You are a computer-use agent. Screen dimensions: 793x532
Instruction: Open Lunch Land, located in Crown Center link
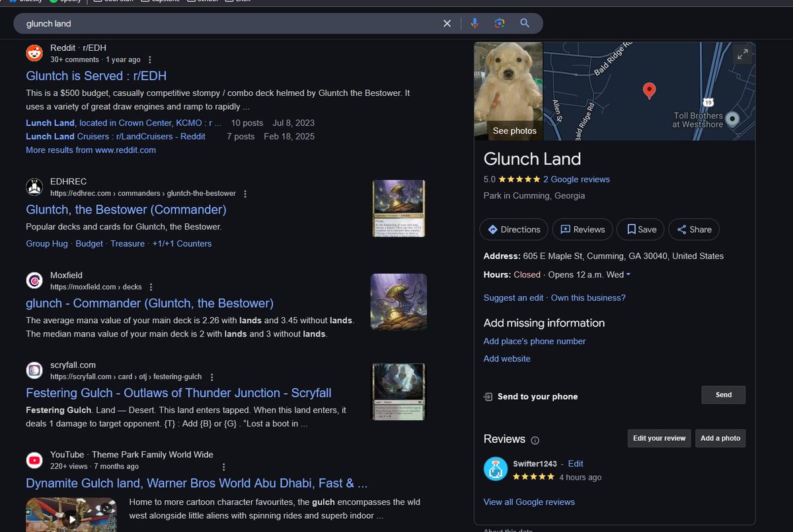click(x=124, y=123)
